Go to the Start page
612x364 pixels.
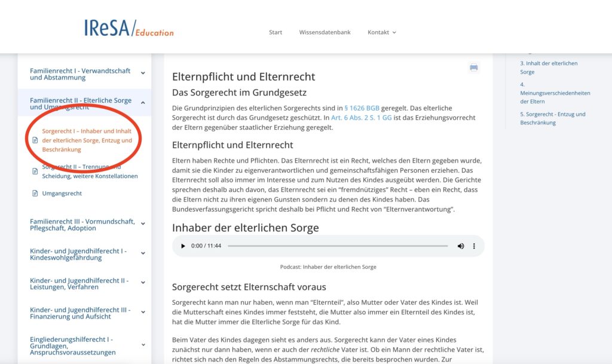(x=276, y=32)
